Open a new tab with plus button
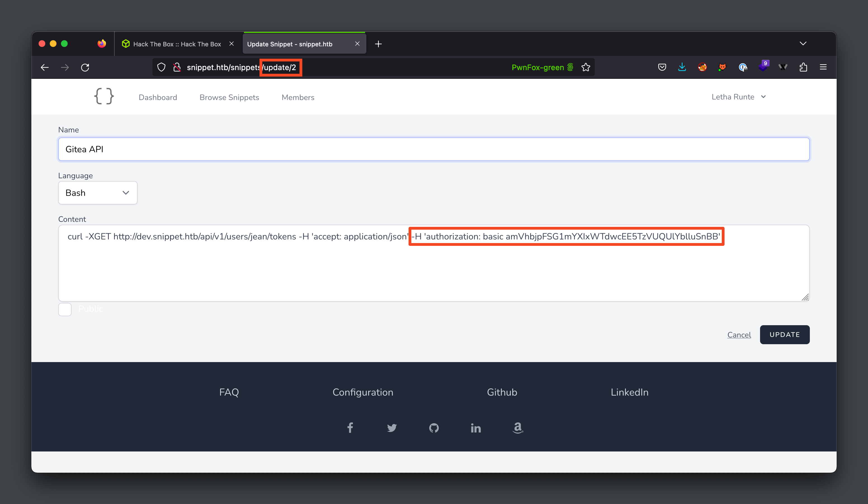The image size is (868, 504). tap(378, 44)
